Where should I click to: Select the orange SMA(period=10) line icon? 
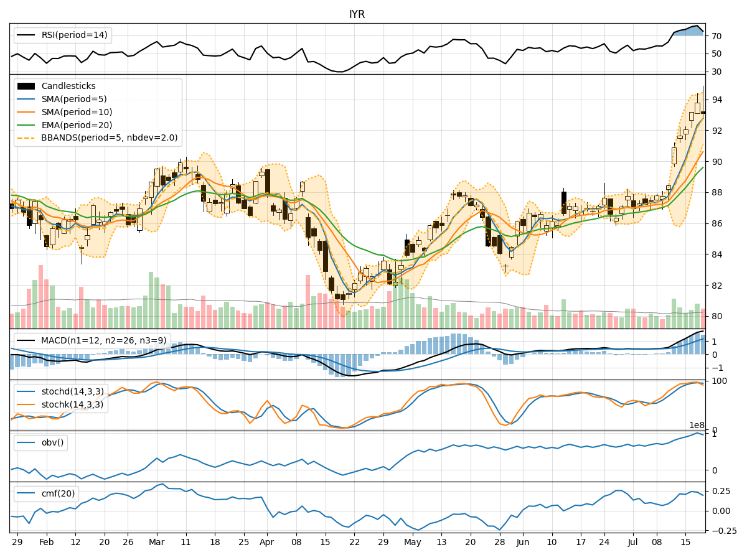(x=27, y=112)
